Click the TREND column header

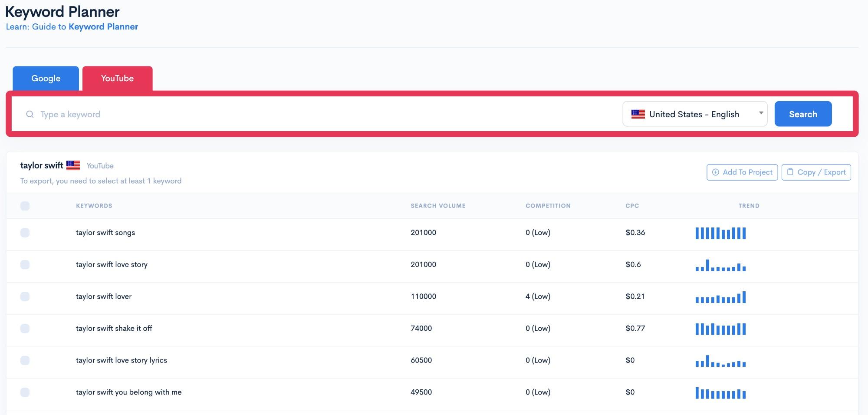[749, 206]
